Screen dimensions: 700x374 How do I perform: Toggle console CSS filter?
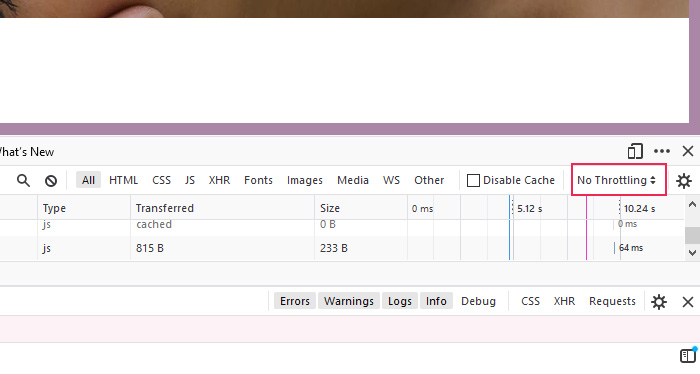(x=530, y=301)
